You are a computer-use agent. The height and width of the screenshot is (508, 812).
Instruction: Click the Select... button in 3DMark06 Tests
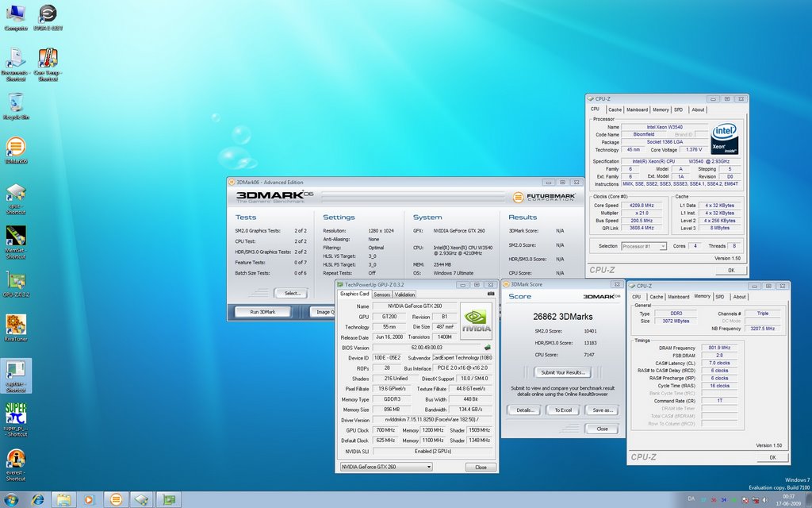292,293
